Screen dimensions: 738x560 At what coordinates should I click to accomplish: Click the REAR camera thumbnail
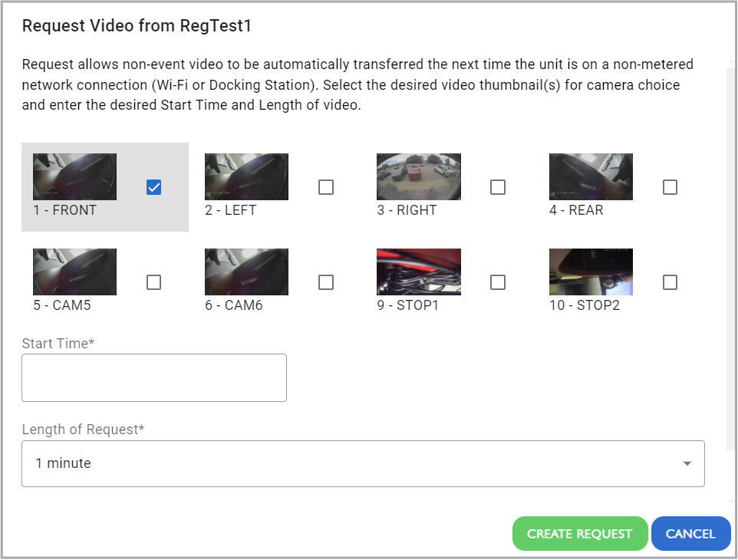[591, 176]
